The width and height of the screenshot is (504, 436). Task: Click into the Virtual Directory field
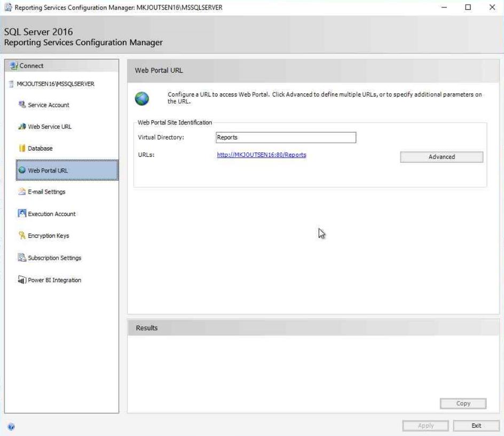coord(286,137)
